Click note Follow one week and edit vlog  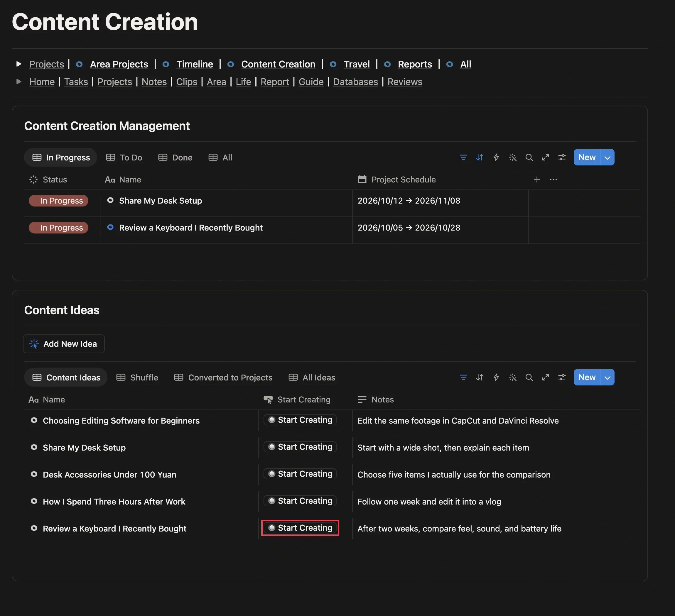(429, 502)
